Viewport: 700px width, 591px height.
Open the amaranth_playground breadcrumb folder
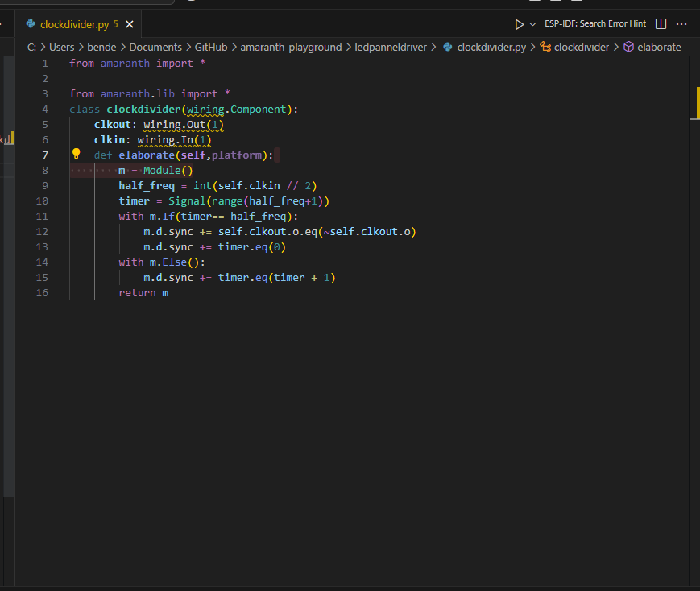[x=291, y=47]
